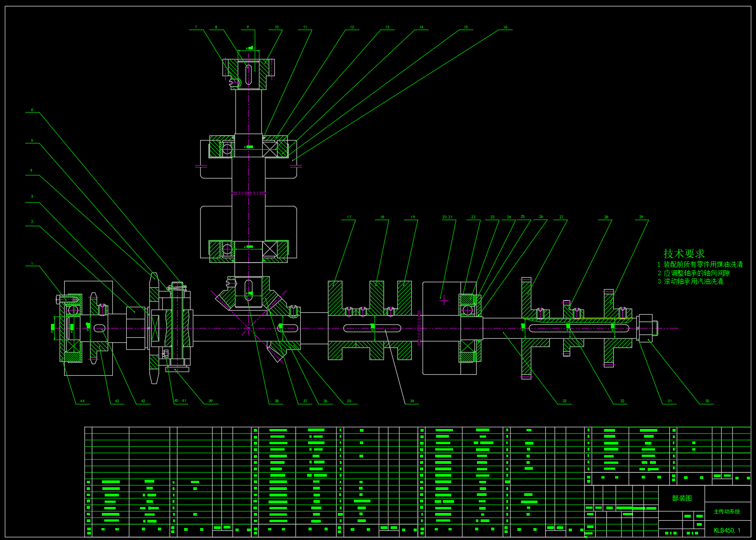
Task: Select the KLB450.1 drawing number
Action: 727,530
